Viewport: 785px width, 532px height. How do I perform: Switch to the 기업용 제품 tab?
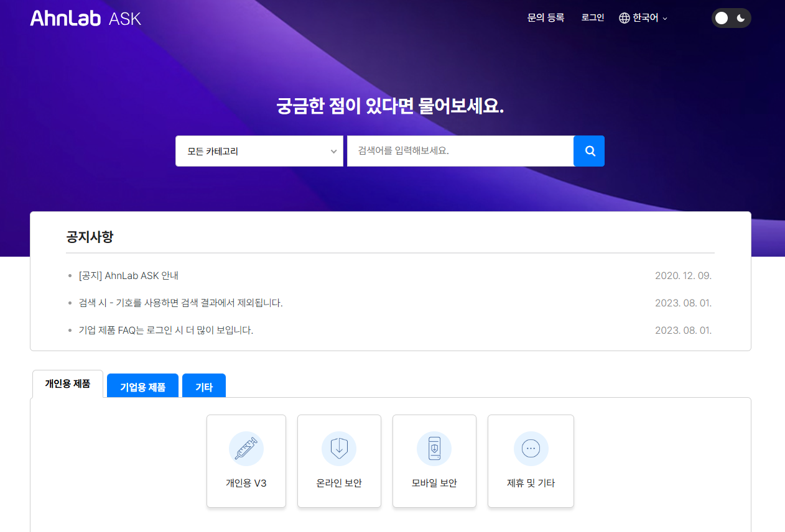[142, 386]
